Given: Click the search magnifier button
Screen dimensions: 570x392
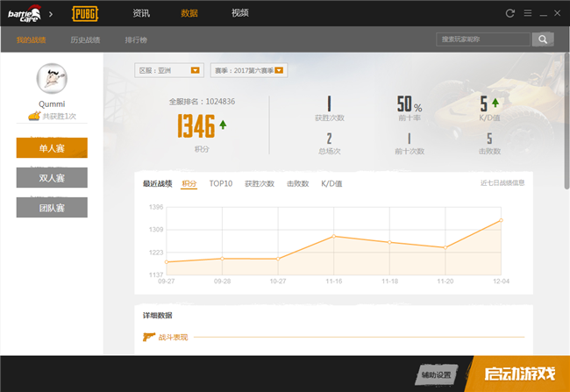Looking at the screenshot, I should pyautogui.click(x=543, y=39).
